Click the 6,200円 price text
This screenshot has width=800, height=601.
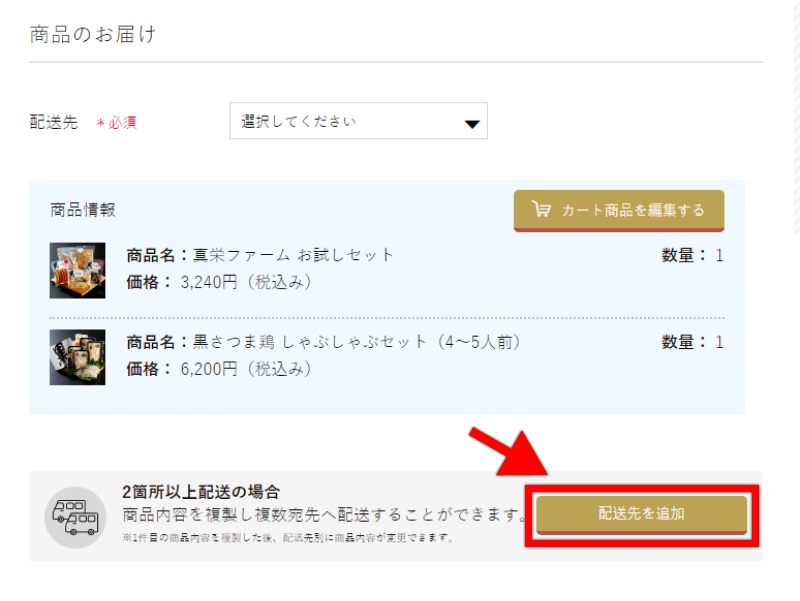pyautogui.click(x=211, y=369)
